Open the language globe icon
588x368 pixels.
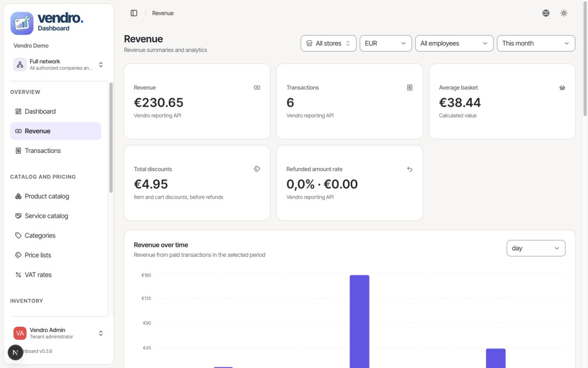(x=546, y=13)
